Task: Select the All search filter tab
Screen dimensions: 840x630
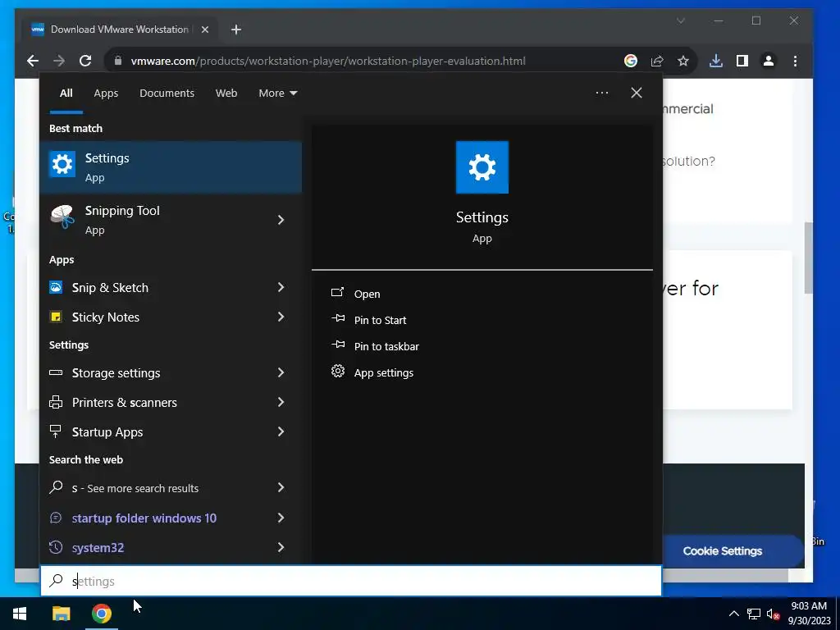Action: coord(66,94)
